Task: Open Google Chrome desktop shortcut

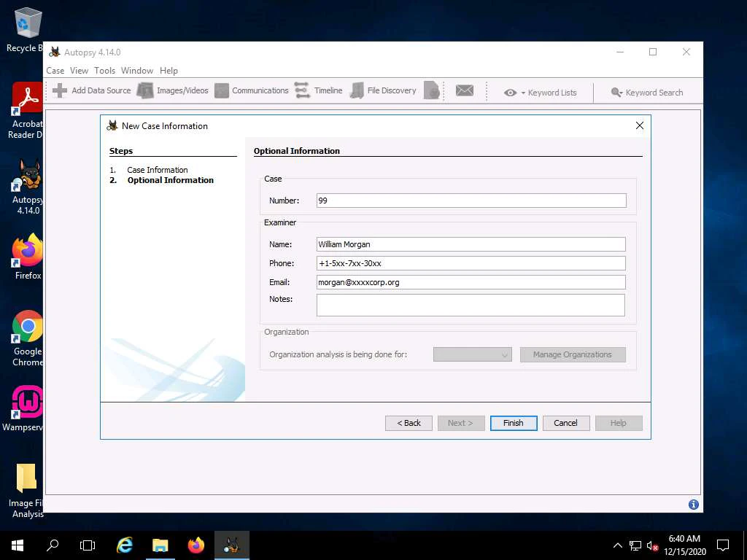Action: coord(27,338)
